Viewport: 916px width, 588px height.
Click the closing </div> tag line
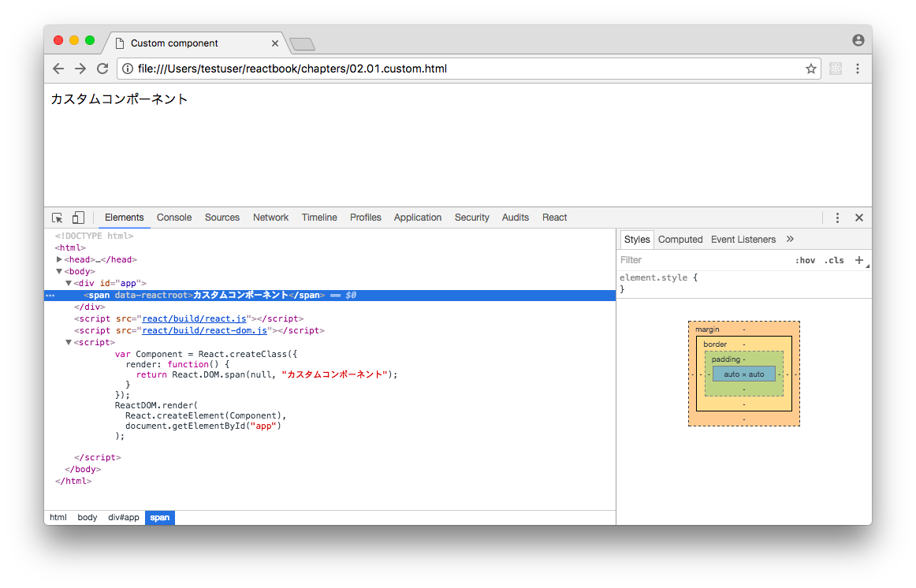[89, 307]
